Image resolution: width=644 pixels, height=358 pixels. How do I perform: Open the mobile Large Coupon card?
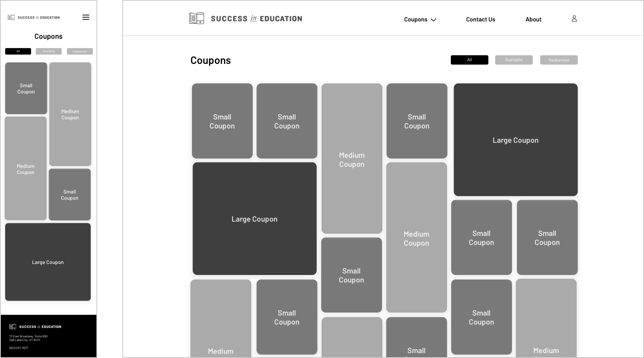coord(48,262)
